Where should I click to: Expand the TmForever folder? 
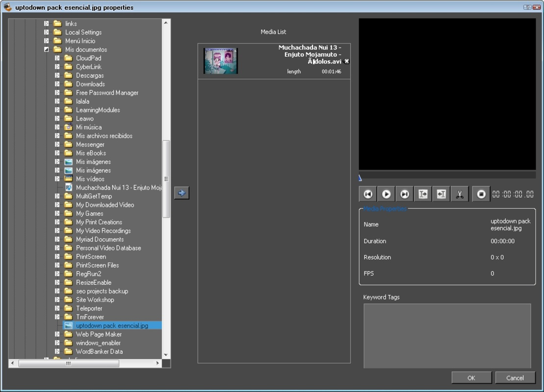click(x=57, y=317)
